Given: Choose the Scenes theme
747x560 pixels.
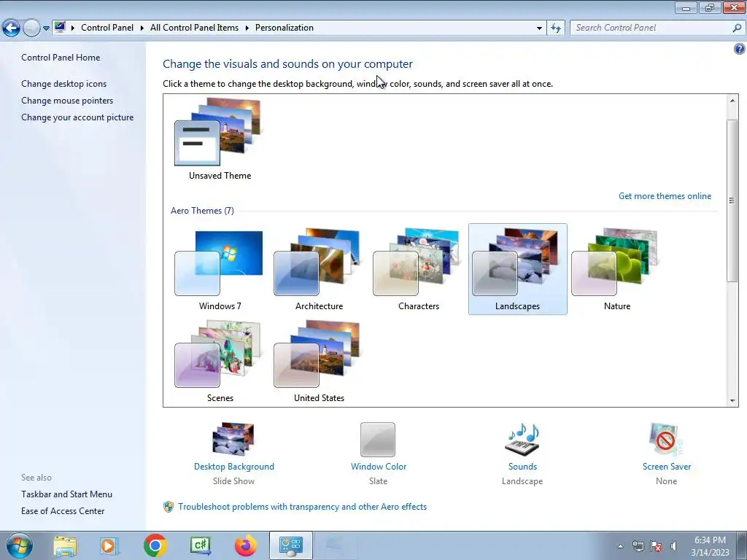Looking at the screenshot, I should click(x=220, y=361).
